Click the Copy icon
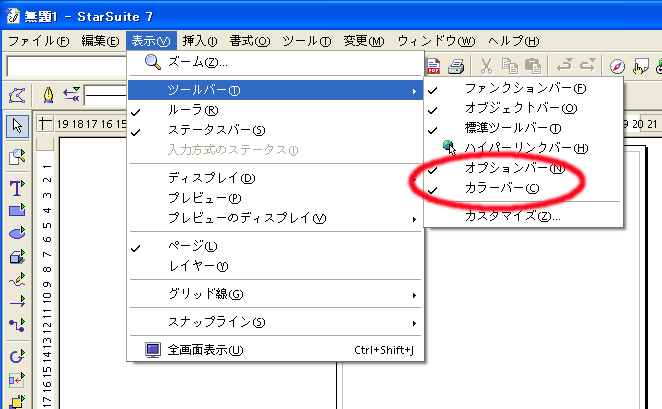The image size is (662, 409). (510, 66)
